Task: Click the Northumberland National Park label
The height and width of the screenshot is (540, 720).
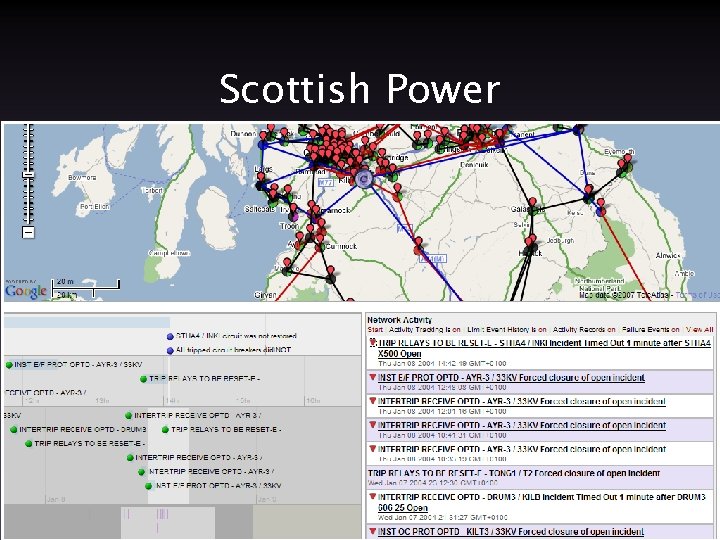Action: point(600,285)
